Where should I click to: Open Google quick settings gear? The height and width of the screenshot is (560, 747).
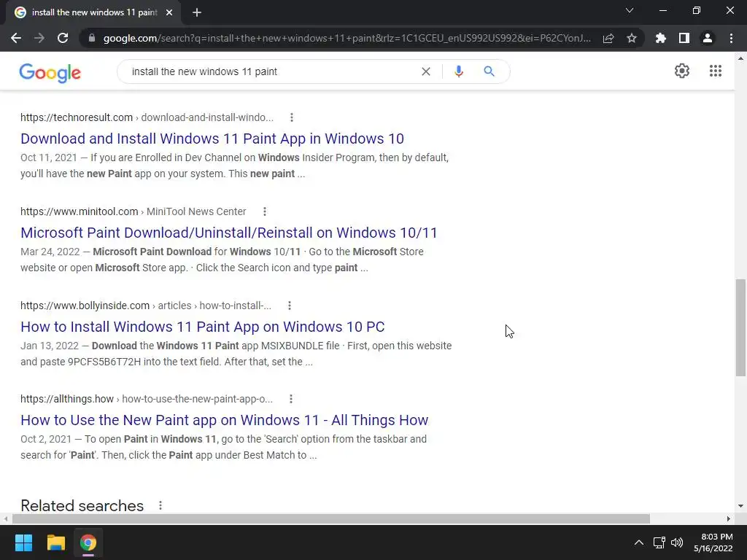[682, 71]
